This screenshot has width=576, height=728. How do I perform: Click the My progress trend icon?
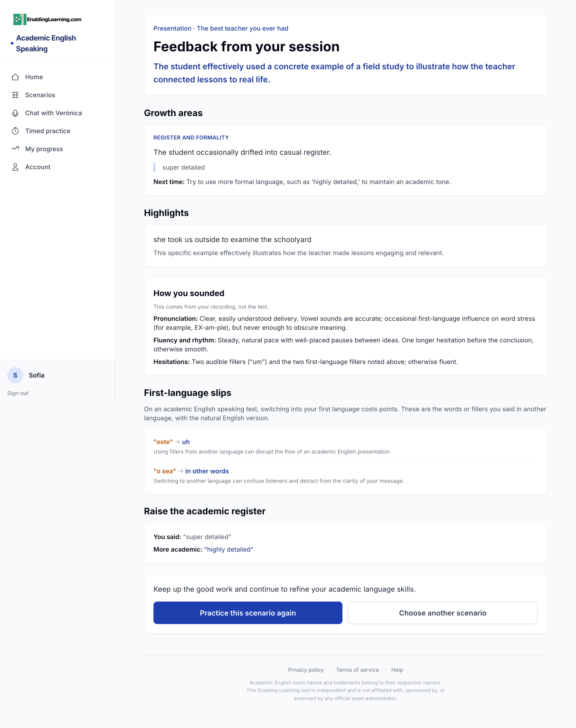tap(15, 149)
